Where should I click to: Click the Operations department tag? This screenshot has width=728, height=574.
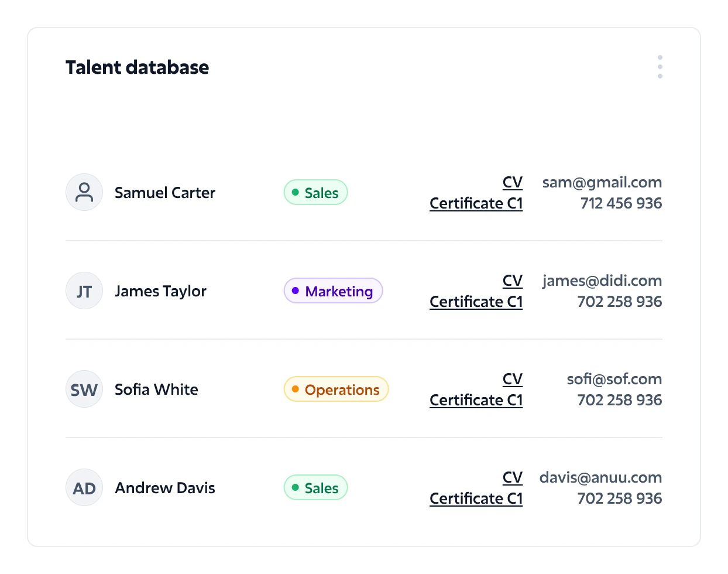tap(336, 389)
